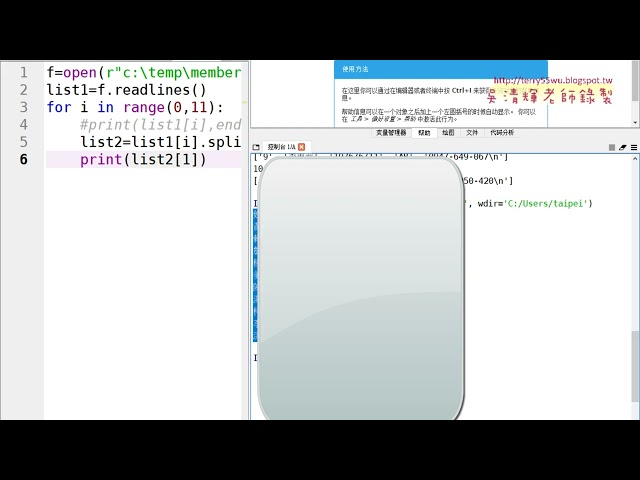Click line number 4 in editor gutter

pyautogui.click(x=24, y=124)
